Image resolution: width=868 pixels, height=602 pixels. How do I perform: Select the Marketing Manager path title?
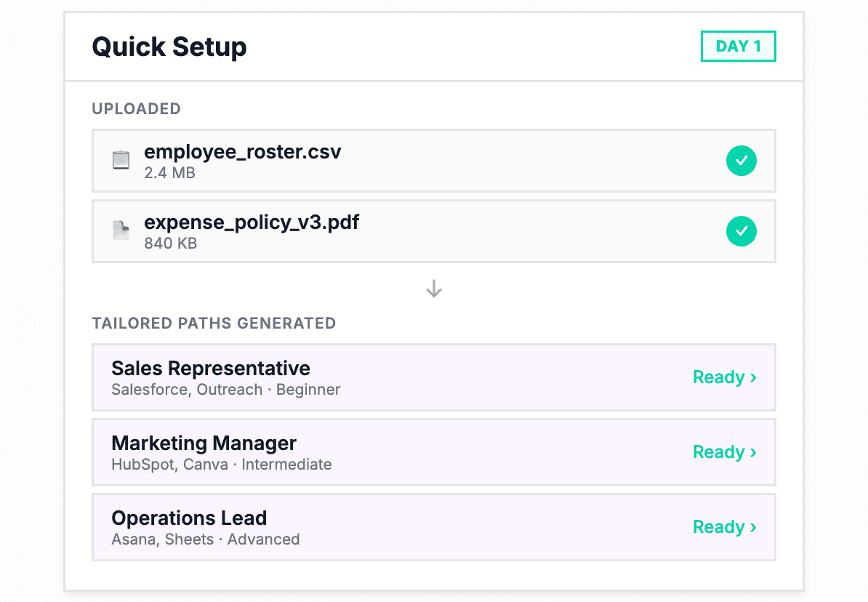coord(204,444)
